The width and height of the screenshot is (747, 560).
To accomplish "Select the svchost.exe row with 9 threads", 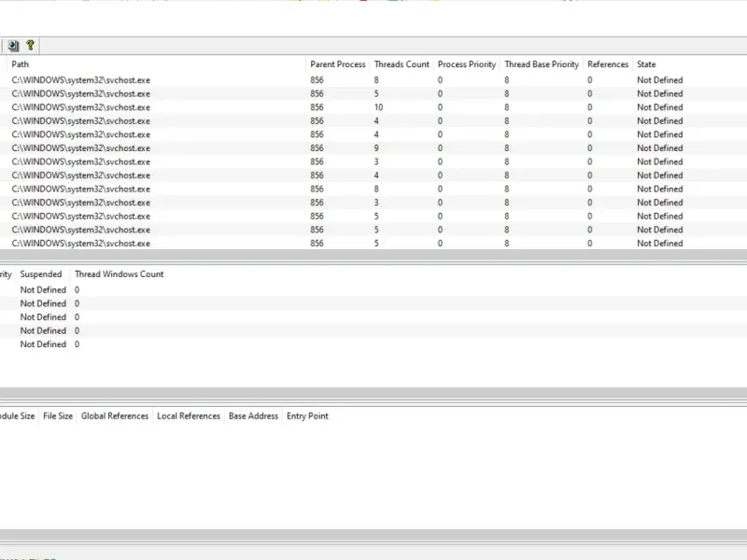I will (373, 148).
